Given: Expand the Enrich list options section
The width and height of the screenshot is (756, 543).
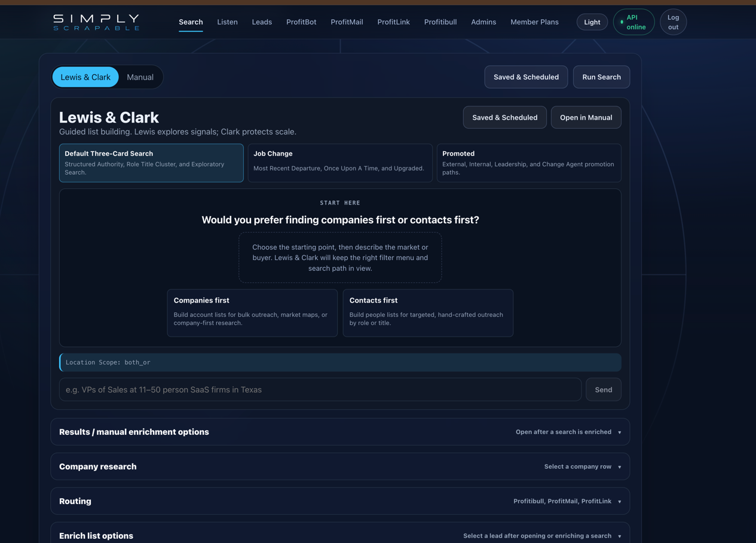Looking at the screenshot, I should tap(340, 533).
